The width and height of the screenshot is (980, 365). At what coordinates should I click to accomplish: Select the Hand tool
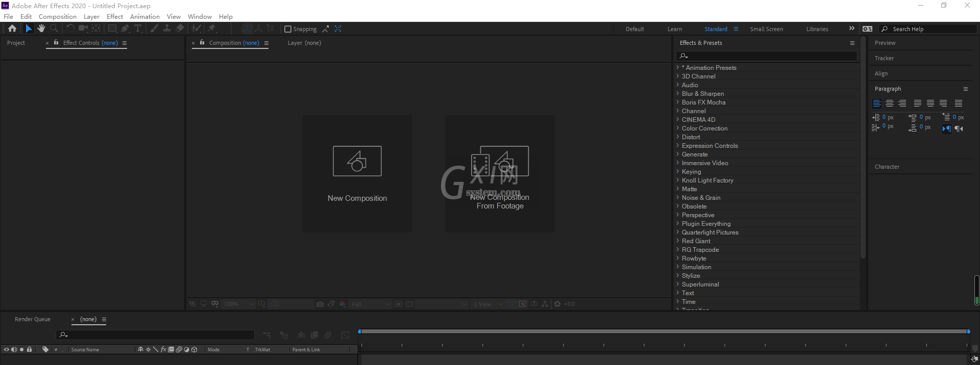(x=41, y=29)
